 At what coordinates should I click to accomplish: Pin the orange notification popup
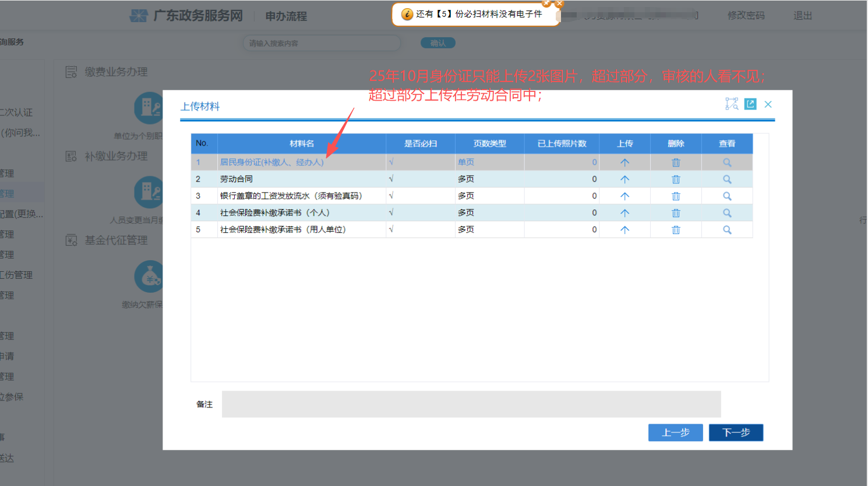[x=546, y=3]
